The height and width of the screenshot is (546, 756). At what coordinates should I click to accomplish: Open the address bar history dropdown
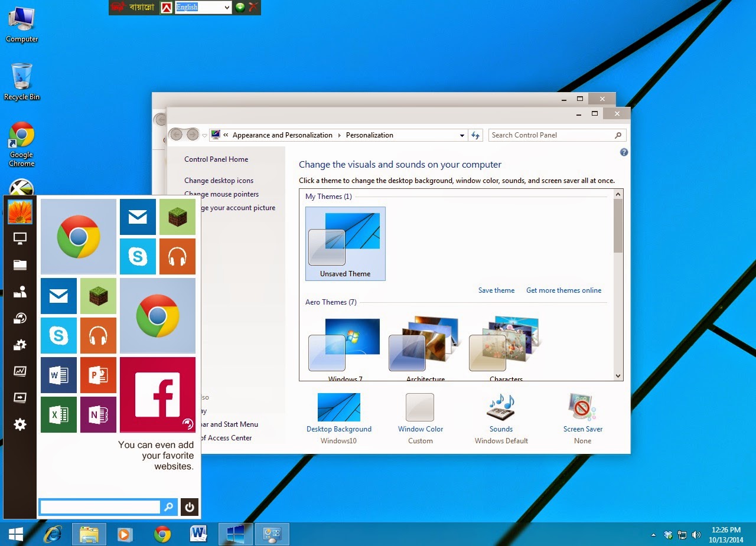(462, 135)
